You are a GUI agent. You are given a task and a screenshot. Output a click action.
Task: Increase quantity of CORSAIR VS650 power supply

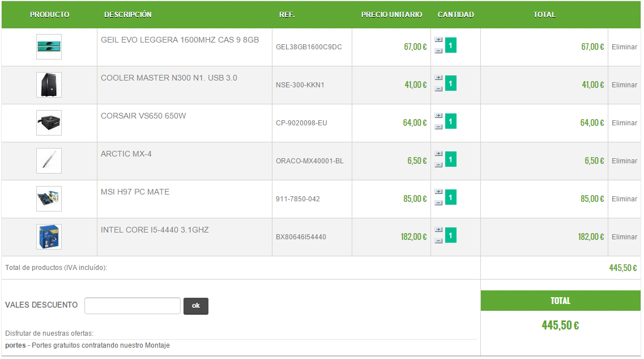(438, 116)
